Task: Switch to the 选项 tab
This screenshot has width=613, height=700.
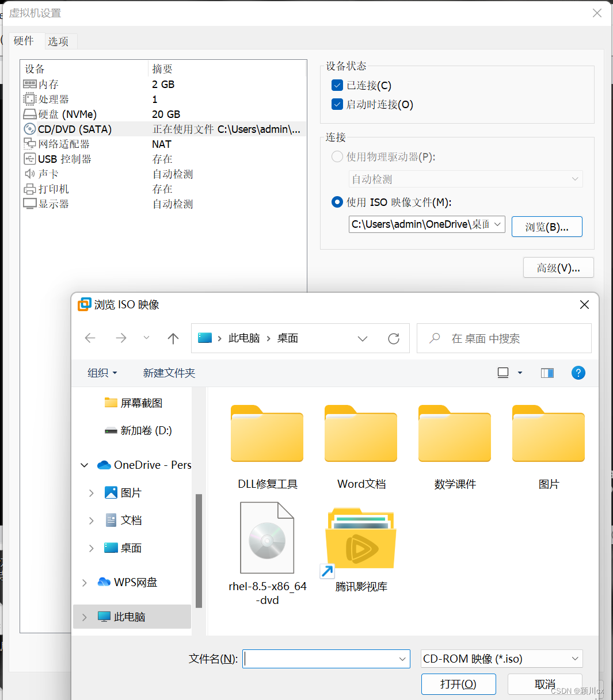Action: [58, 41]
